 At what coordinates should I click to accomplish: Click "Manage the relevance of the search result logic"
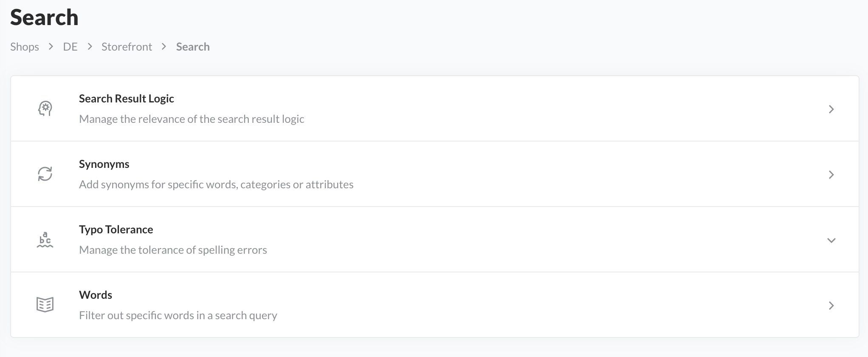[x=192, y=119]
